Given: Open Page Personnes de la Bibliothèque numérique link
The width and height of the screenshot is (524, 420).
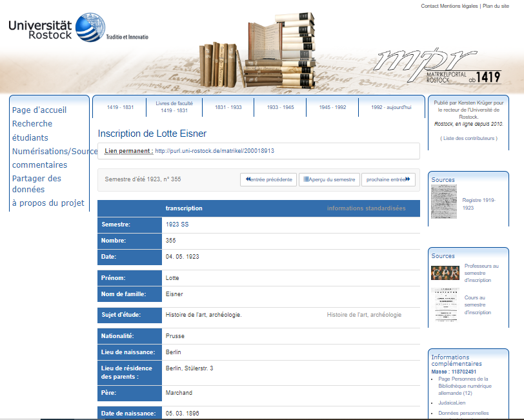Looking at the screenshot, I should (x=465, y=386).
